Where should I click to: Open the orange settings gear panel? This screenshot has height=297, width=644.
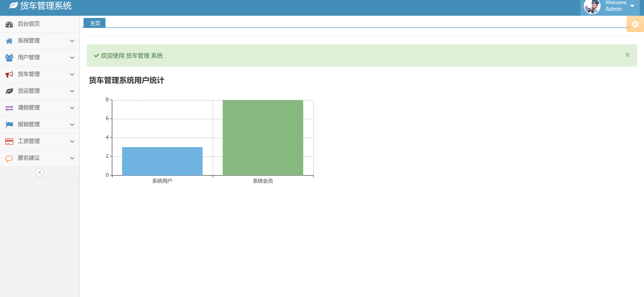pos(635,24)
